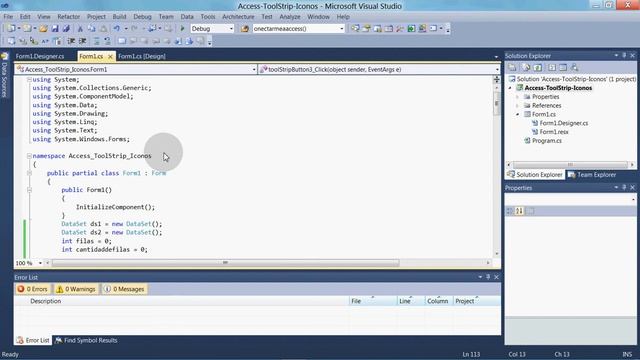Click the Solution Explorer horizontal scrollbar

point(570,165)
